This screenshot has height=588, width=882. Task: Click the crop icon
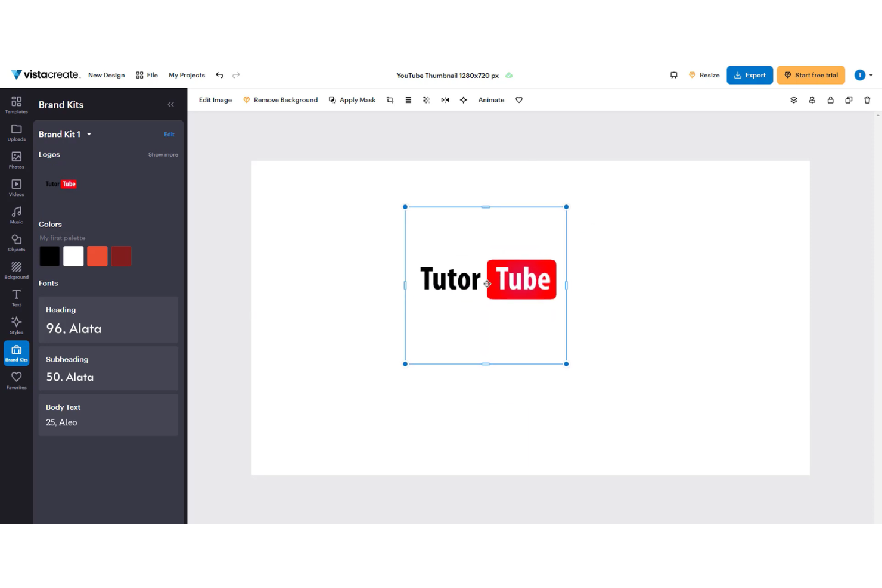(390, 100)
